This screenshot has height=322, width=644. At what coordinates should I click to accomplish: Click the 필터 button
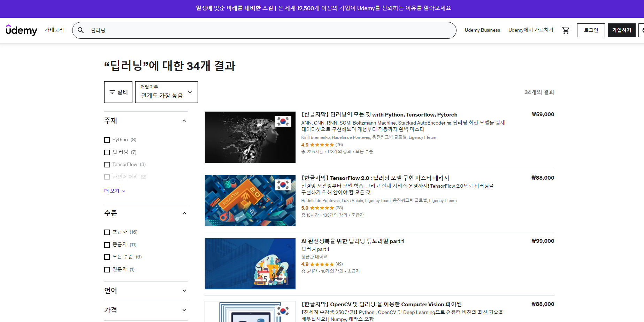point(118,92)
